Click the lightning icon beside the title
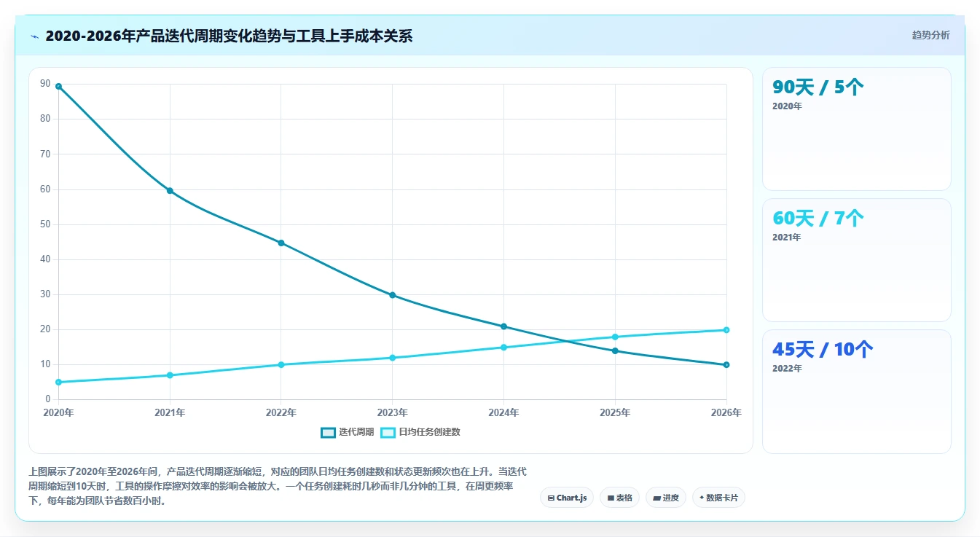The height and width of the screenshot is (537, 980). [x=35, y=36]
